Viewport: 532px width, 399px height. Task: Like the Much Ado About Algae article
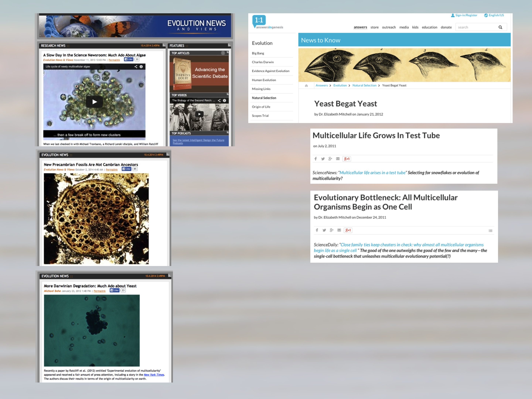[129, 59]
